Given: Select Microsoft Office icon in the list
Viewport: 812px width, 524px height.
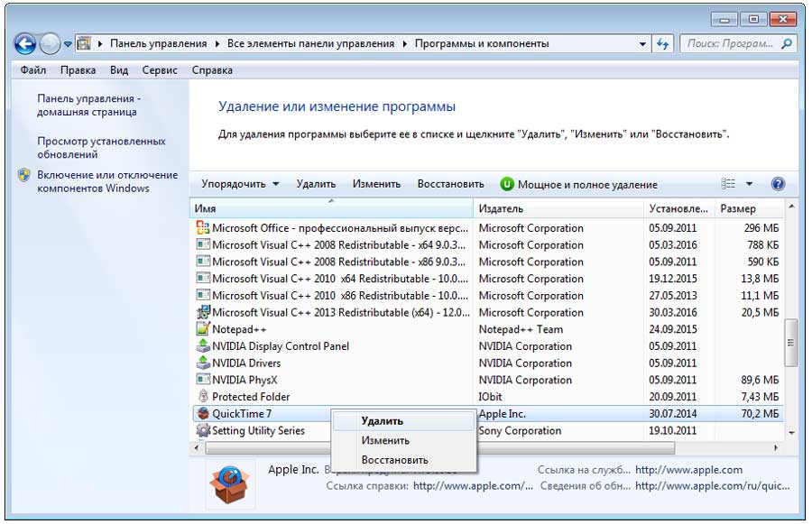Looking at the screenshot, I should (203, 227).
